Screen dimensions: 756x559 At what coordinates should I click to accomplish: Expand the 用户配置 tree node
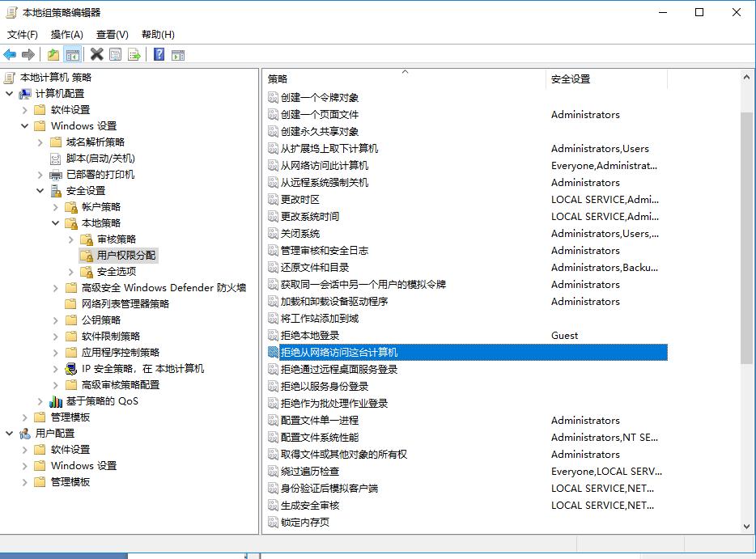(11, 433)
